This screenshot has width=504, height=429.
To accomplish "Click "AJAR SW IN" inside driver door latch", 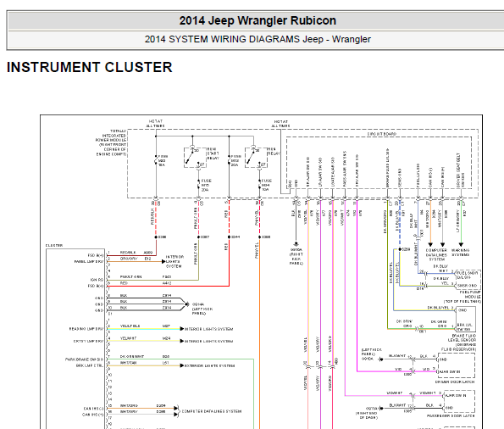I will pyautogui.click(x=449, y=371).
